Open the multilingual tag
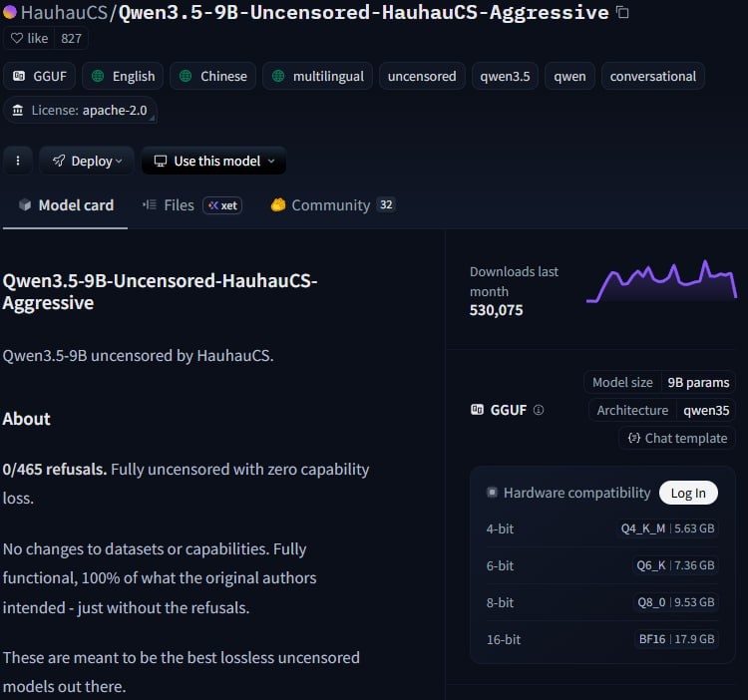The image size is (748, 700). point(318,77)
